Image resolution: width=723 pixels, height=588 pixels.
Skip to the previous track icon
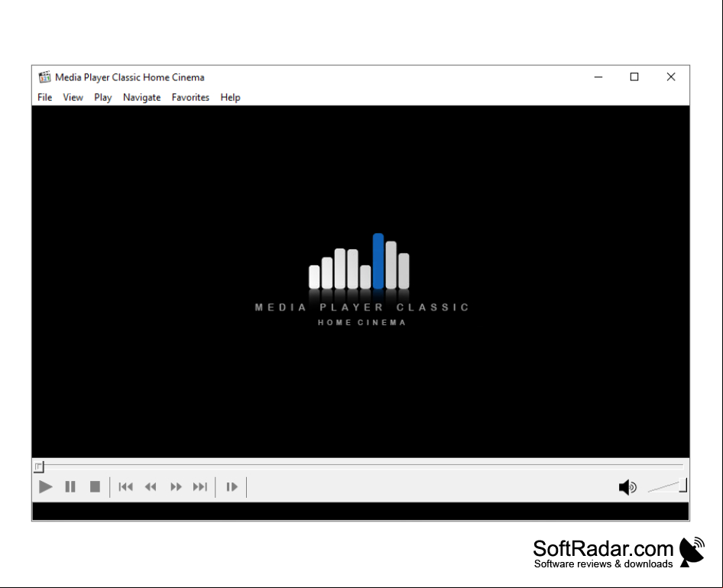pos(125,486)
